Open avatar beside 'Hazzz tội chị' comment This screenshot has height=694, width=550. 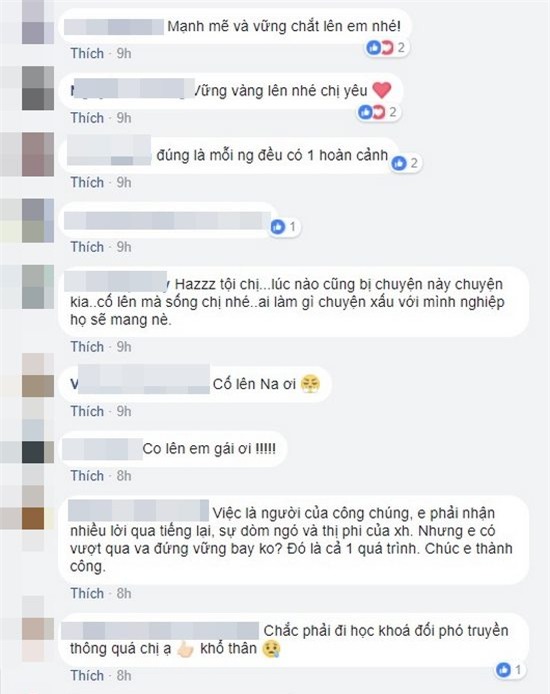(38, 287)
